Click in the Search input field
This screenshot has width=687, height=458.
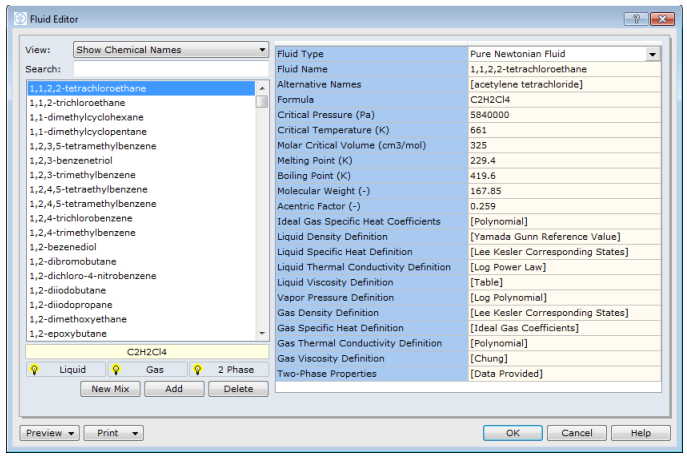170,69
